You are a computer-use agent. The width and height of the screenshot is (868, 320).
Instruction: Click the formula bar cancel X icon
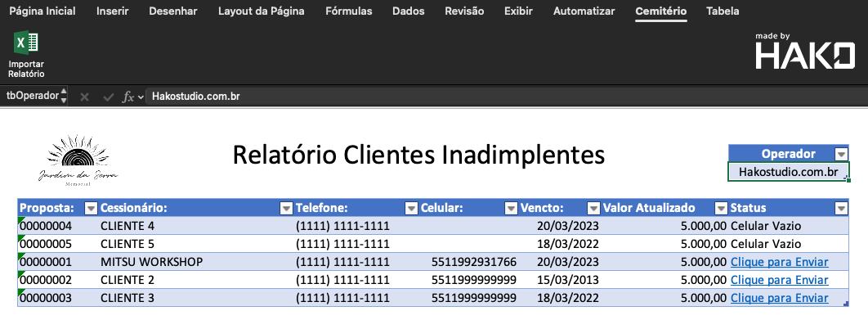point(84,97)
